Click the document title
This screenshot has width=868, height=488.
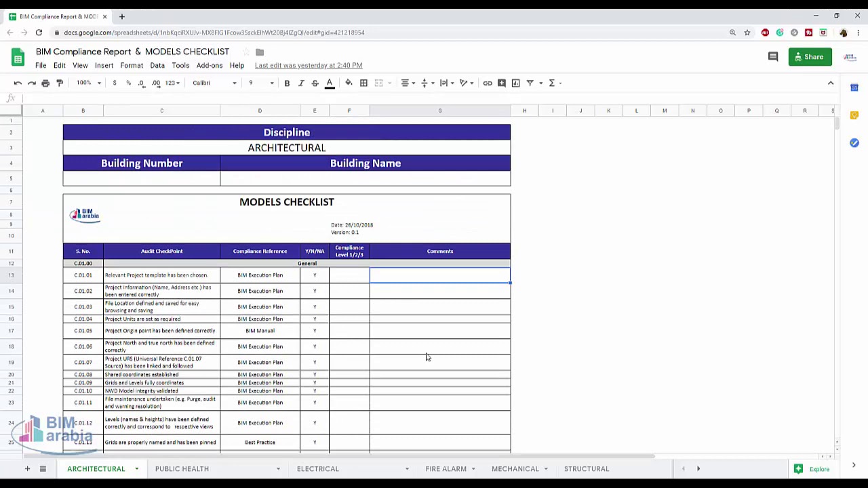click(133, 52)
